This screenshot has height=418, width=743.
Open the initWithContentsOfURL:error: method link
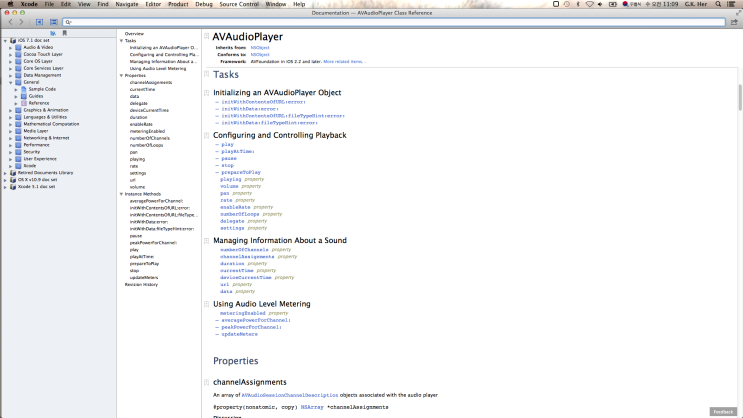tap(263, 102)
